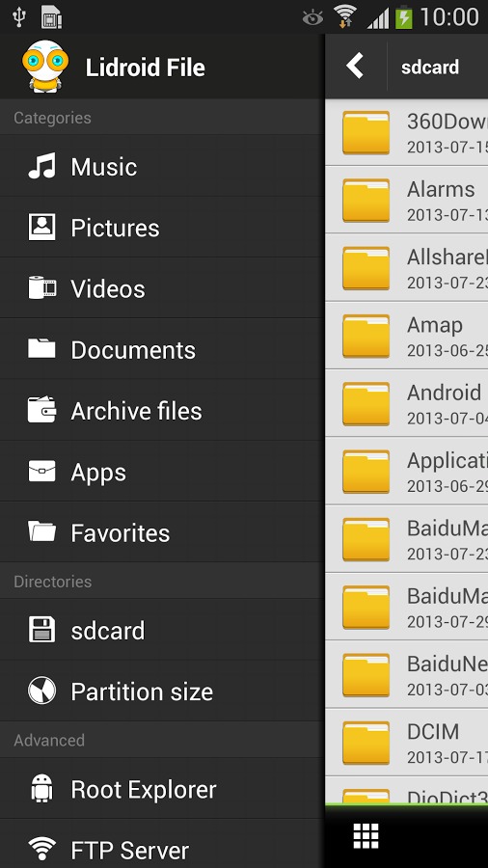Open the Android folder

[407, 403]
